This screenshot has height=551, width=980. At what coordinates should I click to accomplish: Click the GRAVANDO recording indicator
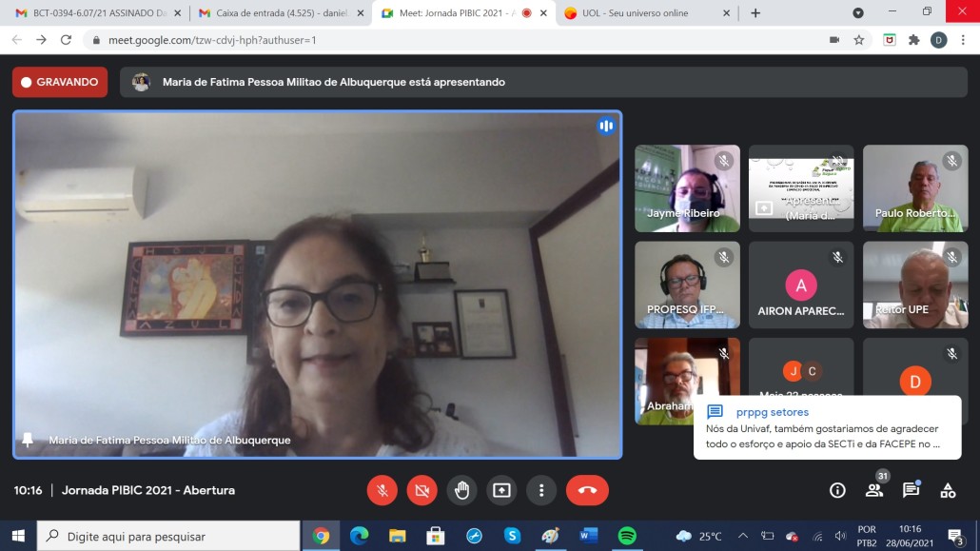coord(60,82)
